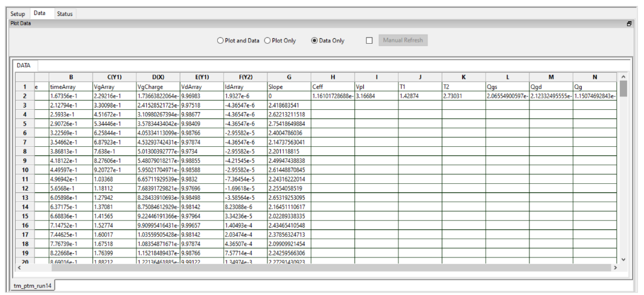Switch to the Setup tab
Screen dimensions: 644x295
tap(18, 13)
